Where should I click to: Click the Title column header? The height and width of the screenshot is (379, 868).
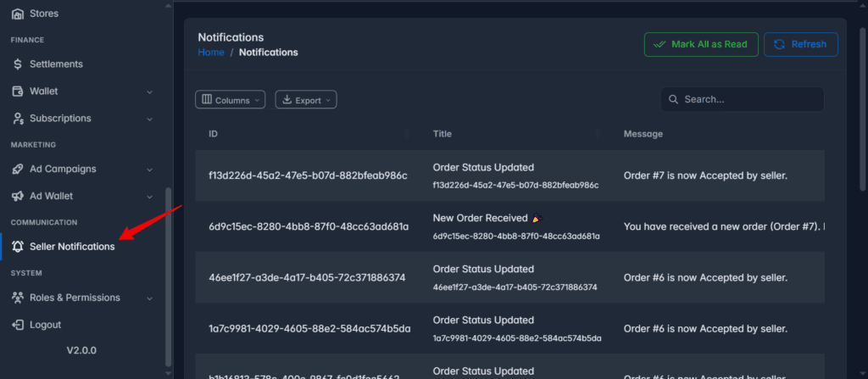click(442, 133)
